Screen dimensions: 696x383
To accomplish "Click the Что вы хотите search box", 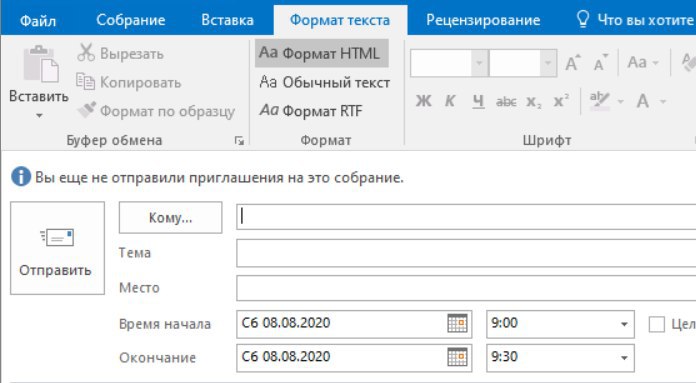I will point(635,20).
